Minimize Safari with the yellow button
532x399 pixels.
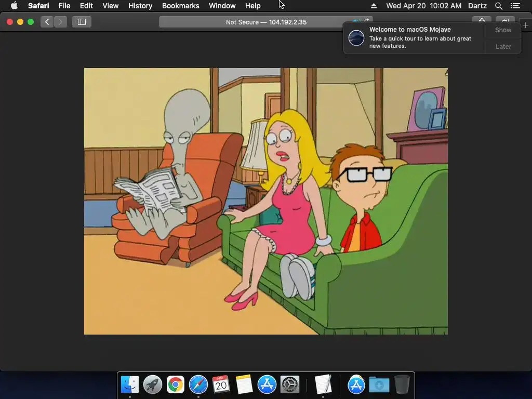[20, 22]
